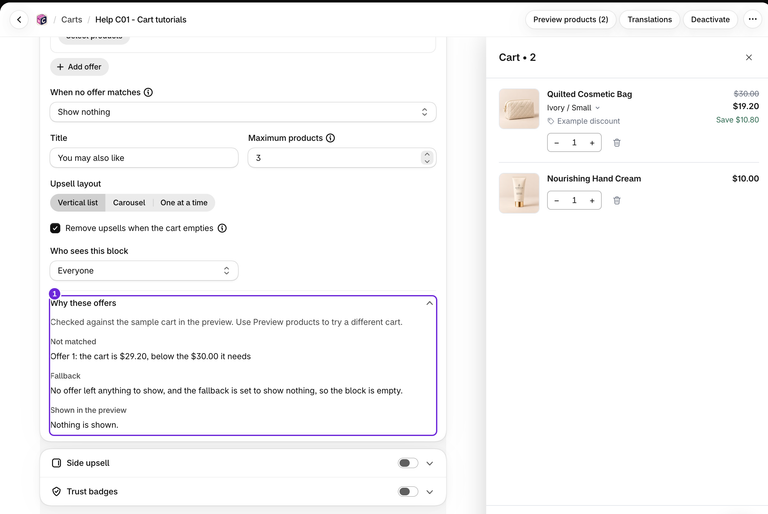Click the Side upsell block icon
The image size is (768, 514).
pos(56,463)
